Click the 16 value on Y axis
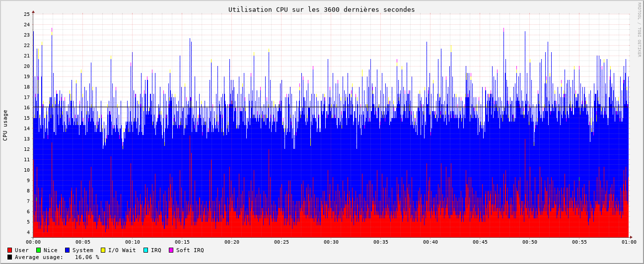 click(27, 108)
